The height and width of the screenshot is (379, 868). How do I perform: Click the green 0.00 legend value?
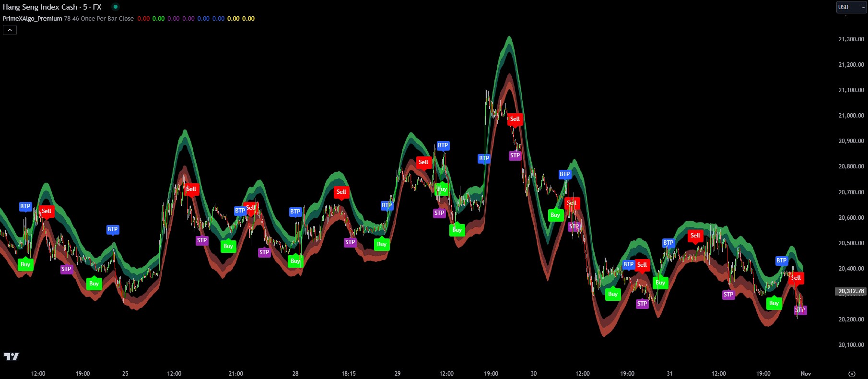[158, 18]
